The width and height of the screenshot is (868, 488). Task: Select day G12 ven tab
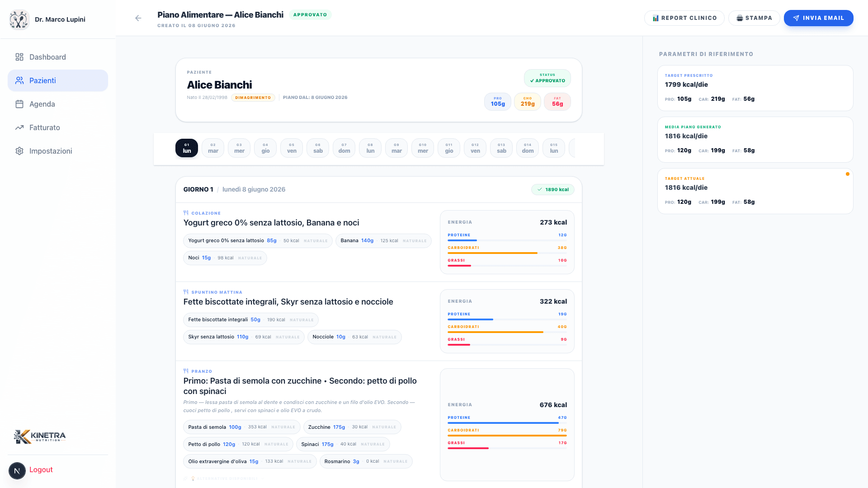pyautogui.click(x=475, y=148)
